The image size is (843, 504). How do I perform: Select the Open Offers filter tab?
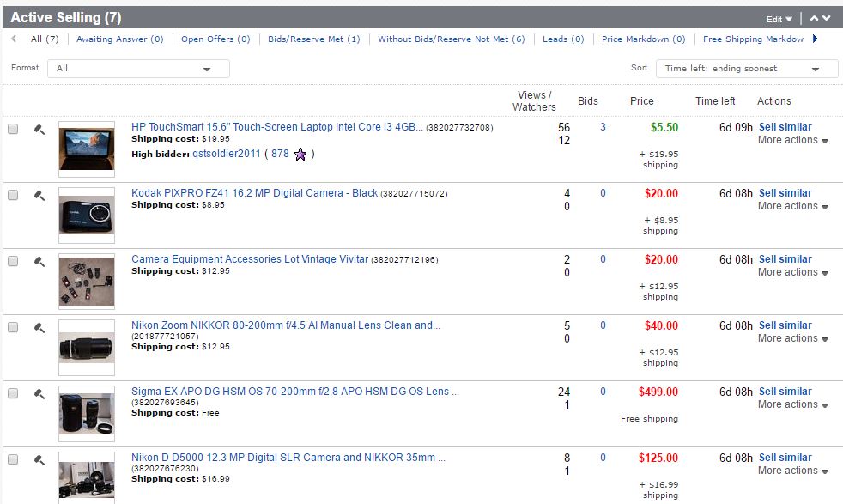215,39
